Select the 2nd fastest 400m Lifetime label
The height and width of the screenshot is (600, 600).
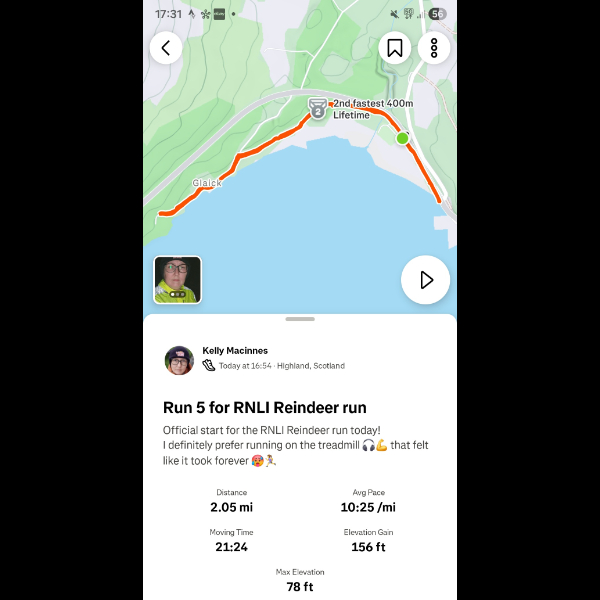(373, 109)
